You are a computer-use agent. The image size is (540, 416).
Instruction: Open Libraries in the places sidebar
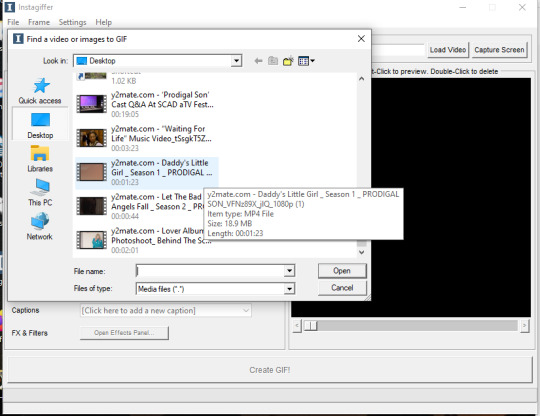click(40, 158)
